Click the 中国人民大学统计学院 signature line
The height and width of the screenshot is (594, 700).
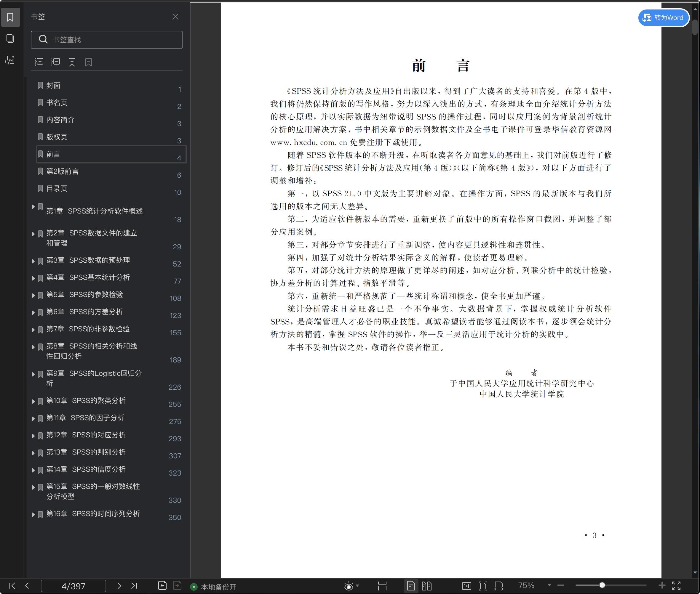point(521,394)
